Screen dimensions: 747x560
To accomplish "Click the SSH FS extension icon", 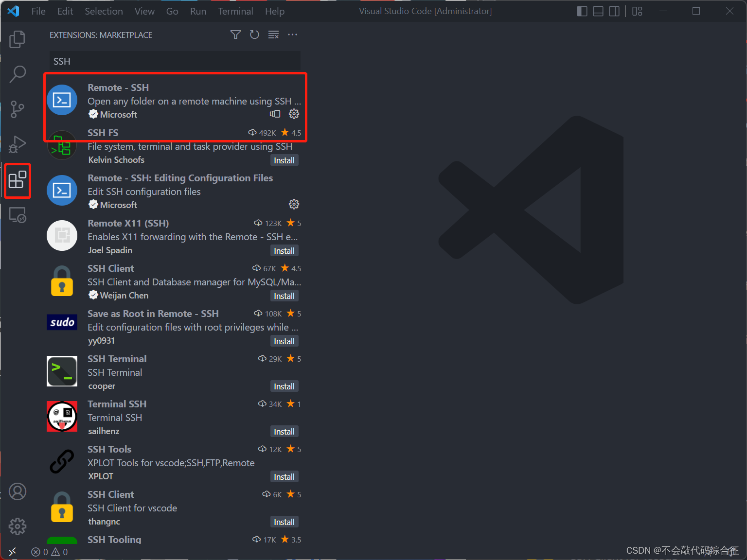I will (62, 145).
